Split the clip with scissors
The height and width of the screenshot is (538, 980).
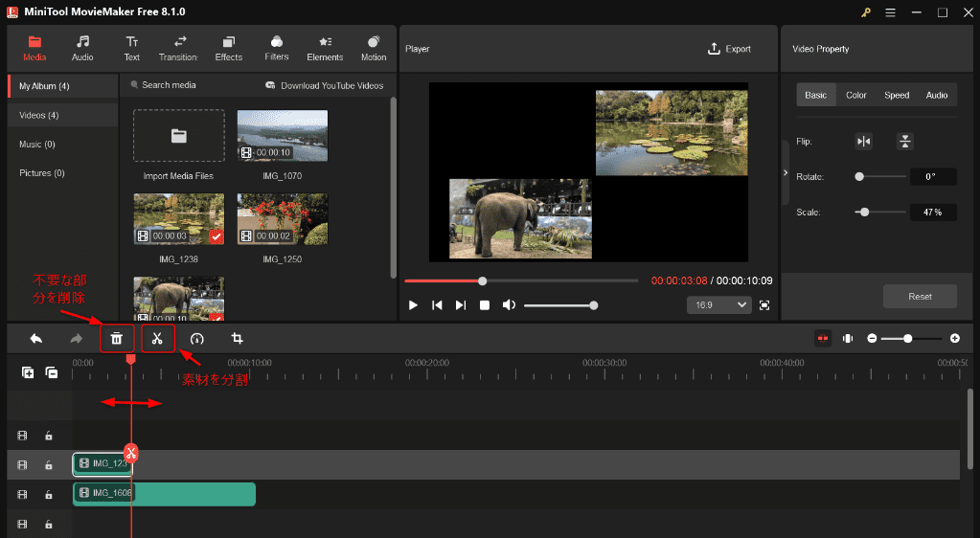pos(157,339)
